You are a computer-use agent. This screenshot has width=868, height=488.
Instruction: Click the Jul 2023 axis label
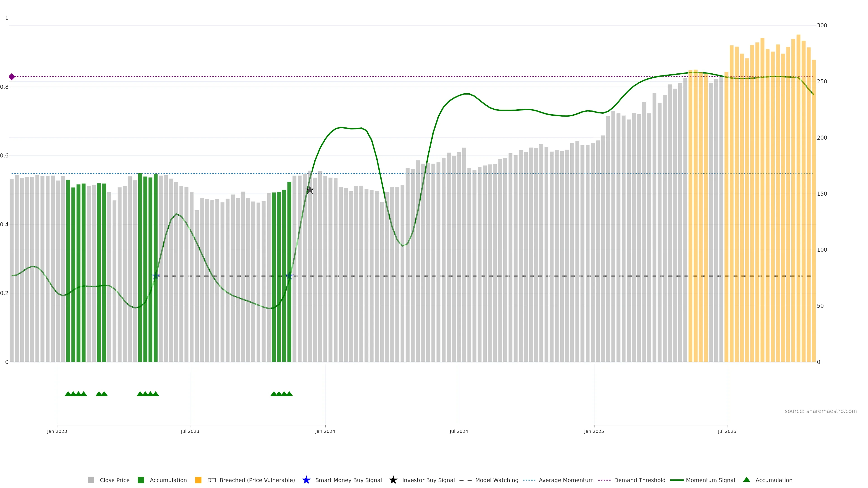[190, 431]
